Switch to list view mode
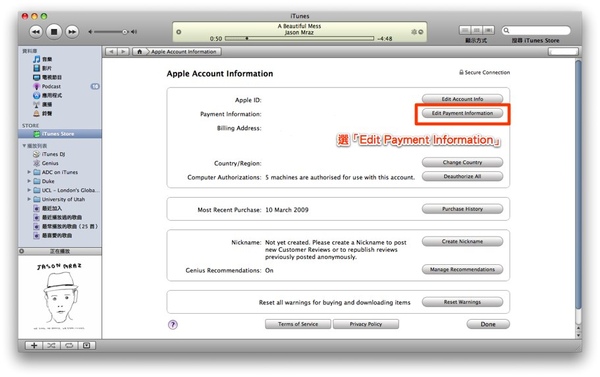 tap(465, 30)
